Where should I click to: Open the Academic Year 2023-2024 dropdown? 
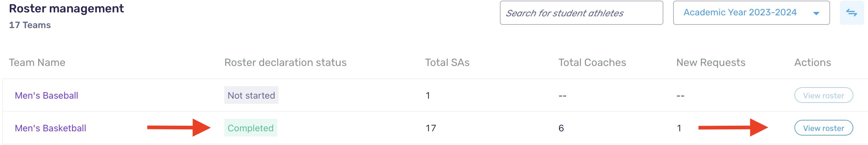point(751,13)
